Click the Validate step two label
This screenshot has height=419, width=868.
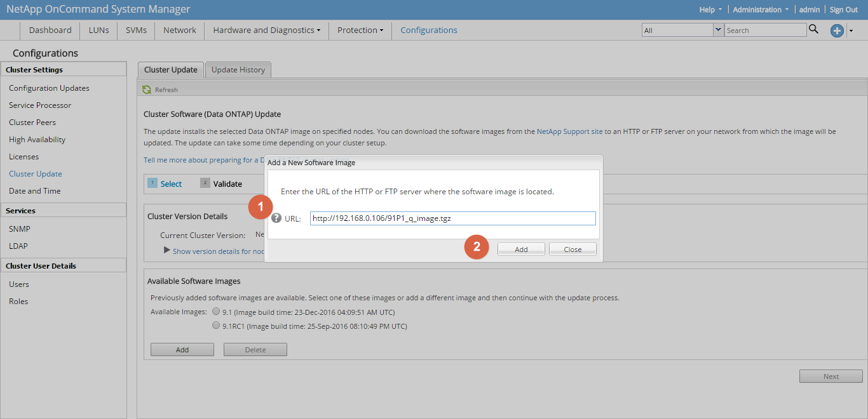pos(227,184)
